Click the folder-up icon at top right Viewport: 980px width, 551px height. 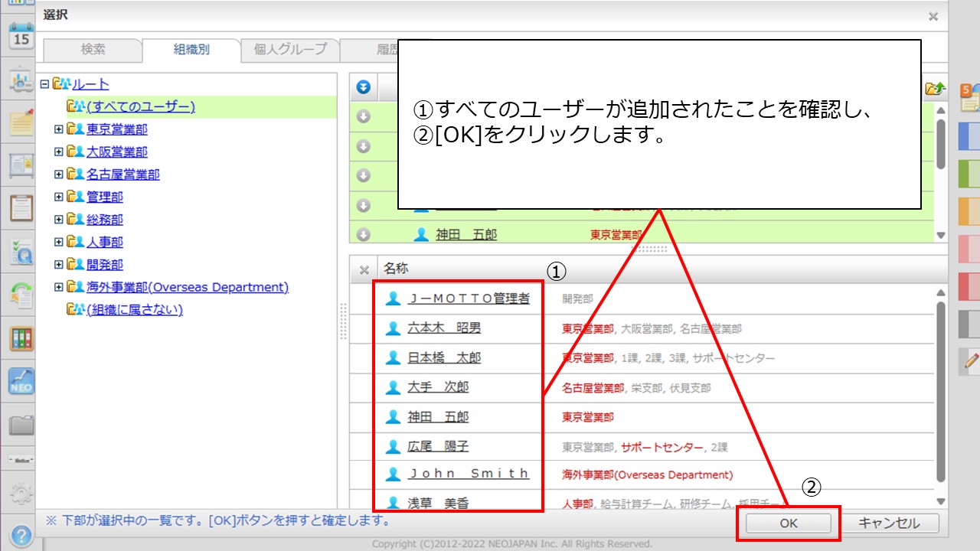[x=935, y=89]
